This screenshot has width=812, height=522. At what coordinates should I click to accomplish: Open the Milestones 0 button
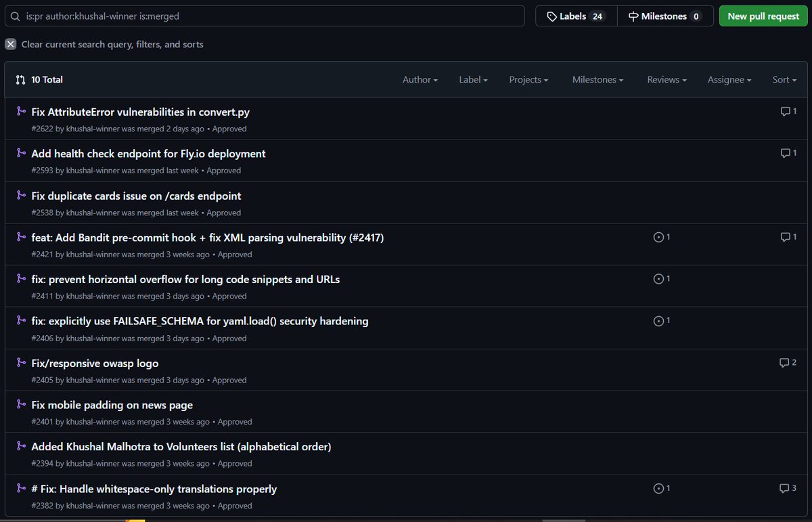(x=665, y=16)
